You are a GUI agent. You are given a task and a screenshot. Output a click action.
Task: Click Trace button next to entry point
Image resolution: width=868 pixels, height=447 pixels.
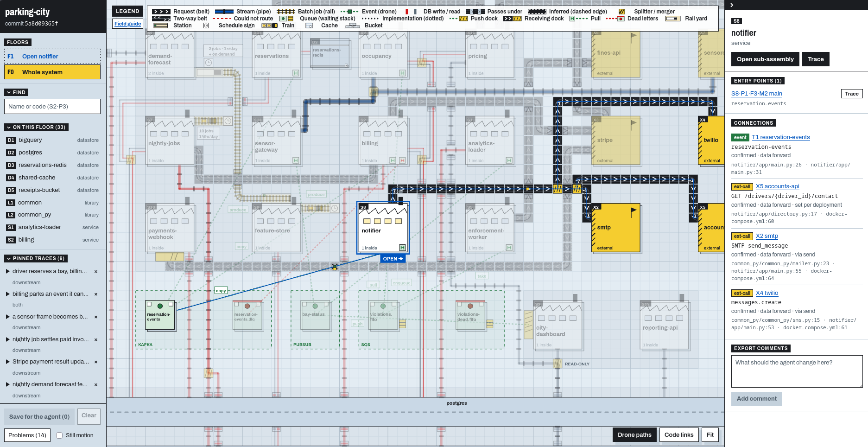(852, 94)
